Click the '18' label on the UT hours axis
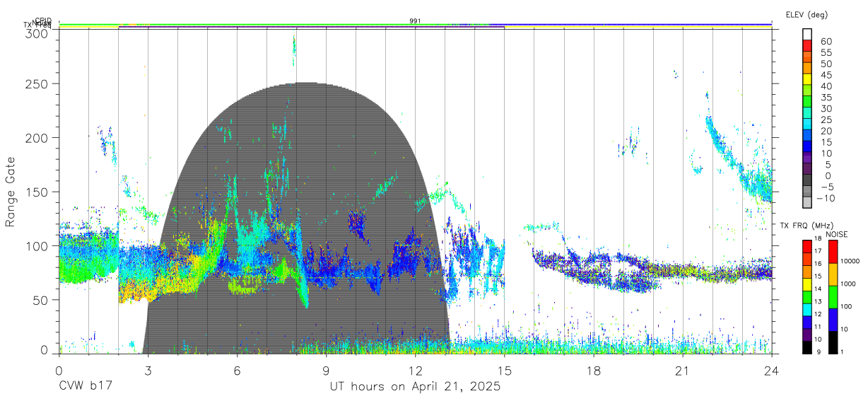Image resolution: width=868 pixels, height=401 pixels. pyautogui.click(x=593, y=371)
